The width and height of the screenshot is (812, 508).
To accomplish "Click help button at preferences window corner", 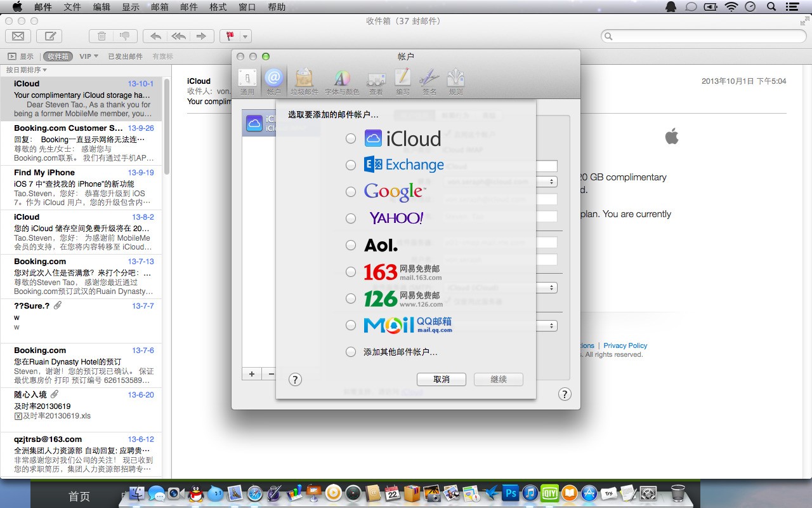I will click(x=565, y=394).
